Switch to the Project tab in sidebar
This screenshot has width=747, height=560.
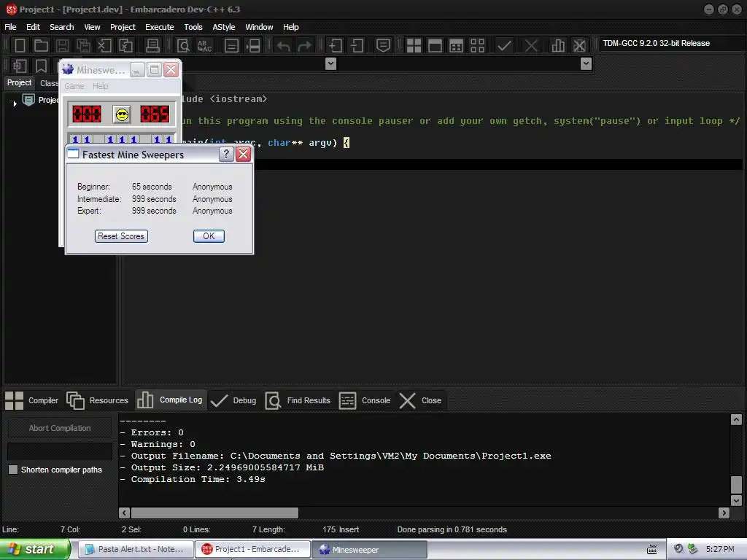tap(19, 83)
